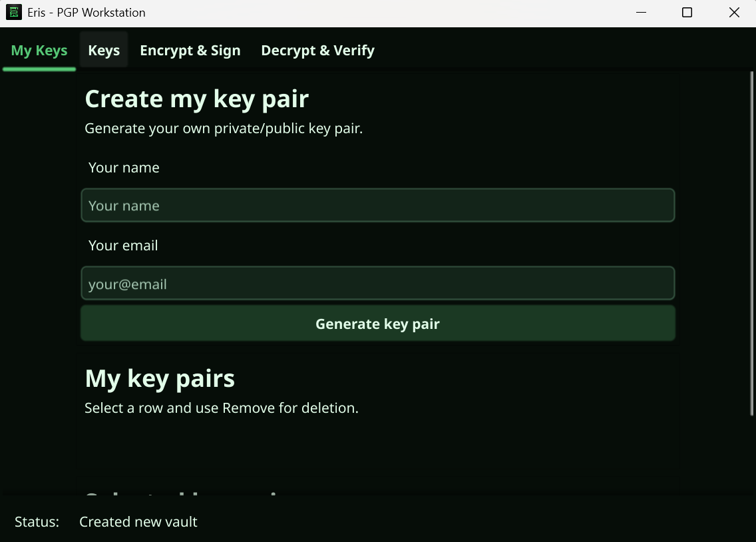Maximize the Eris window
The image size is (756, 542).
pos(687,12)
